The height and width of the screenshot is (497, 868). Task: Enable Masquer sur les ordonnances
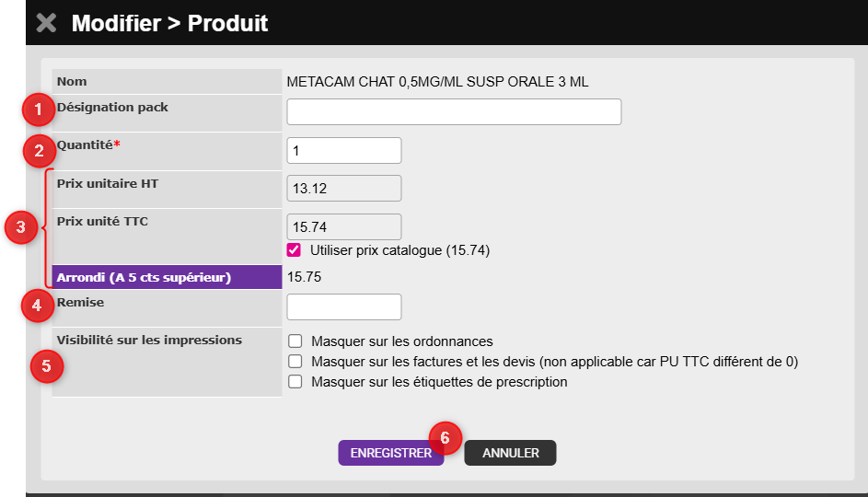(295, 341)
